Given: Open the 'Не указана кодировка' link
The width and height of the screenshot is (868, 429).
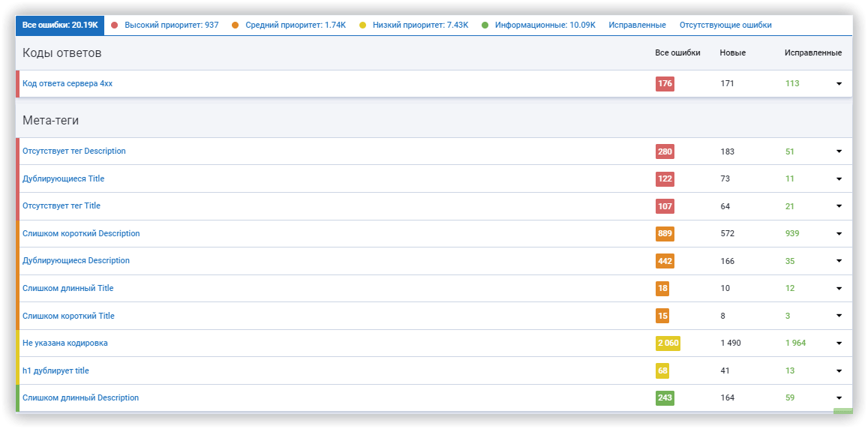Looking at the screenshot, I should [x=65, y=343].
